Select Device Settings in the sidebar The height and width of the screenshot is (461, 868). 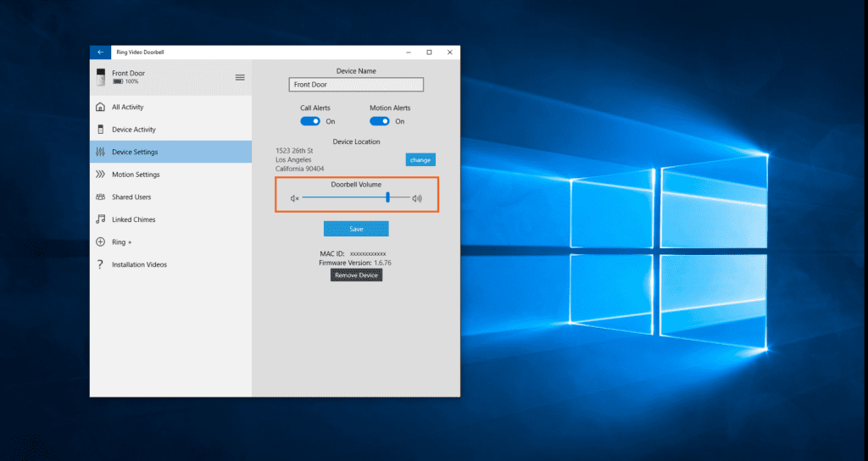170,152
